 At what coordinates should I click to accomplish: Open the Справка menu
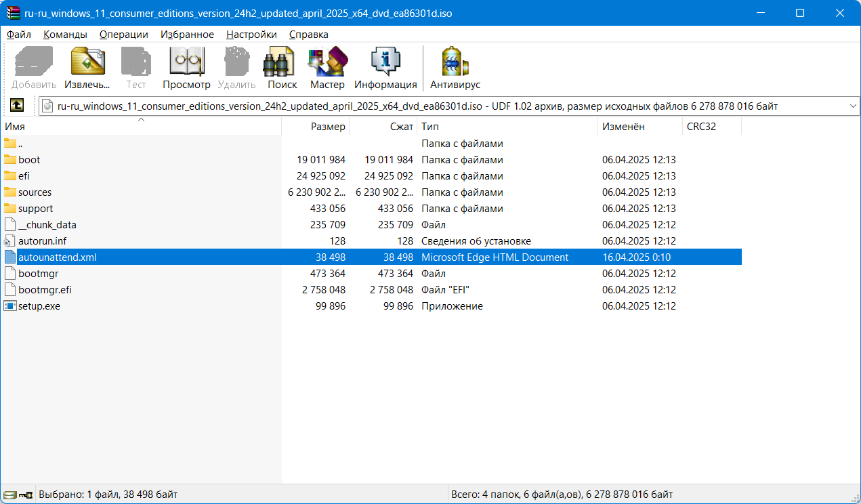click(309, 35)
